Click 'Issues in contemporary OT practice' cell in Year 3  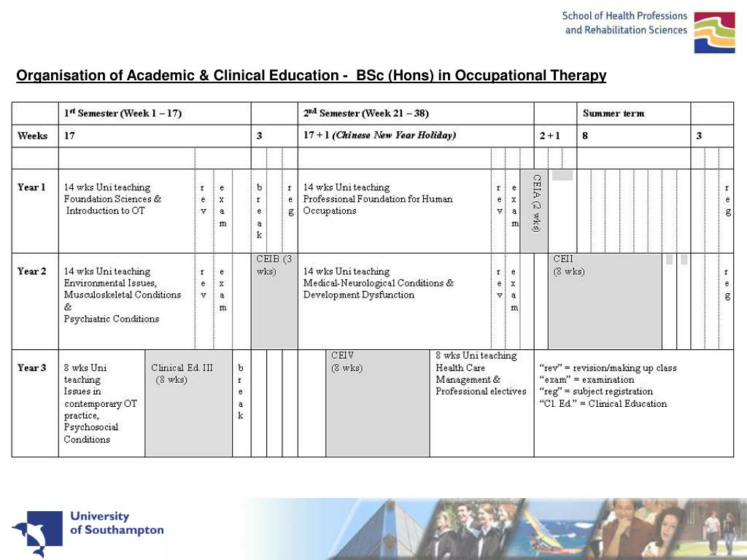101,403
